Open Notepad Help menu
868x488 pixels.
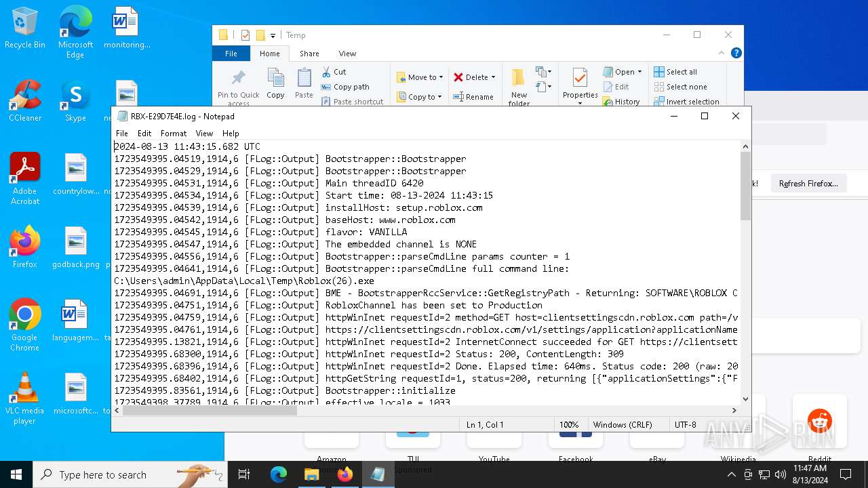[231, 134]
